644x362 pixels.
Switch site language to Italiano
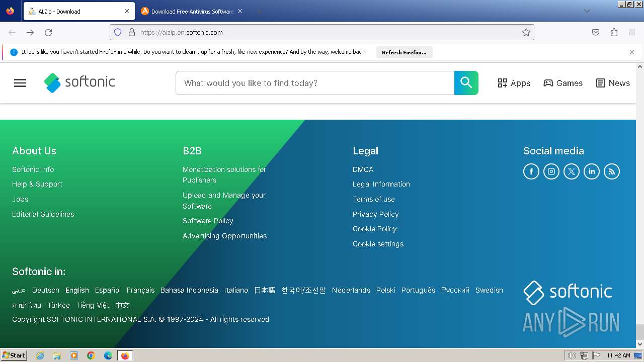(236, 290)
